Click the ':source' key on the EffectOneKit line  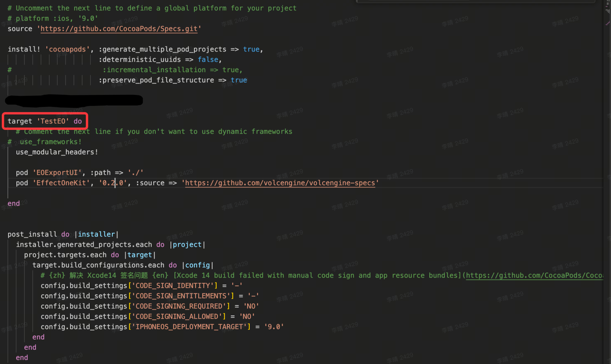click(x=150, y=183)
